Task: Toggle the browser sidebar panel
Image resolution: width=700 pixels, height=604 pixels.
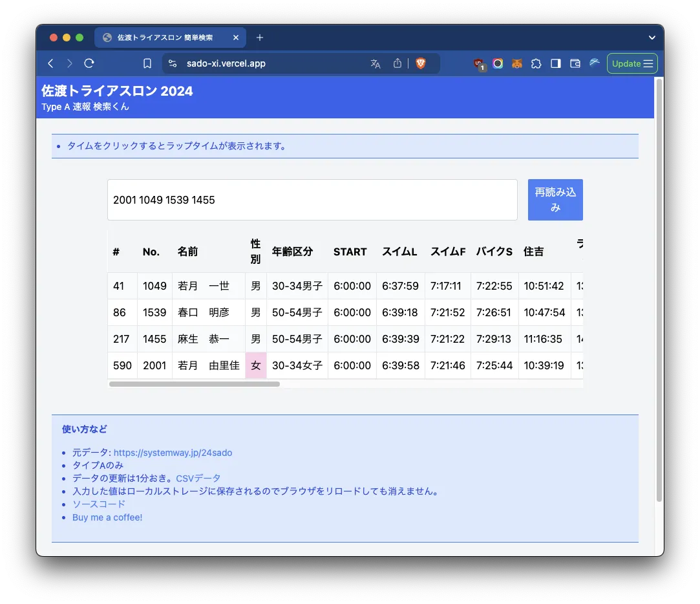Action: coord(555,63)
